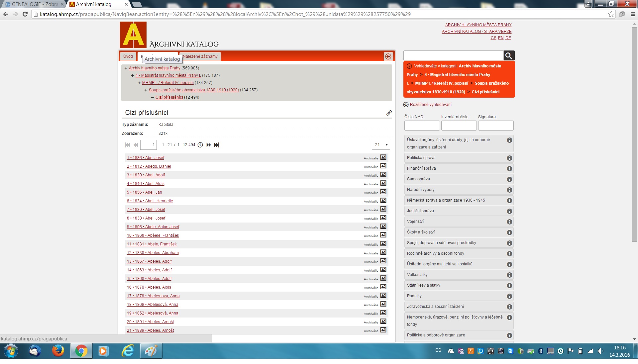Show info for Politická správa category
Screen dimensions: 638x364
click(509, 158)
